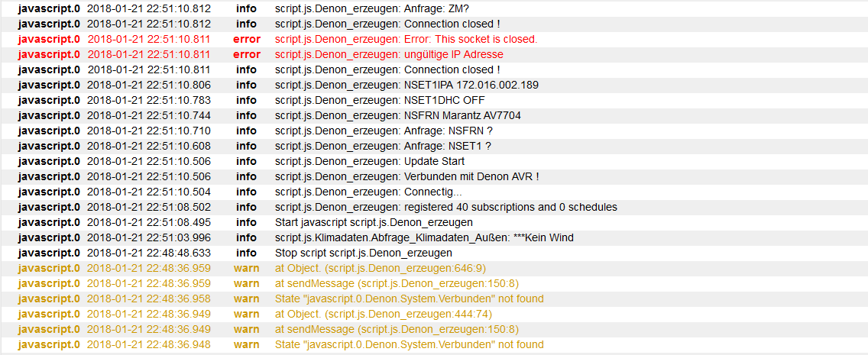Select the 'Verbunden mit Denon AVR !' entry
The image size is (868, 355).
pyautogui.click(x=406, y=176)
